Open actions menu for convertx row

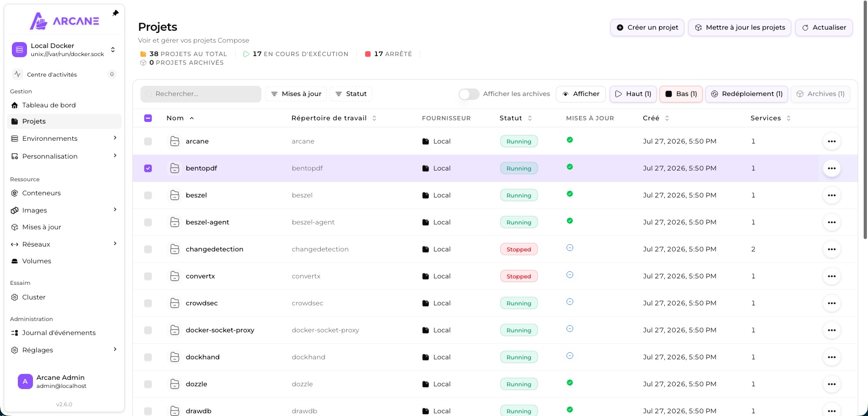(832, 276)
